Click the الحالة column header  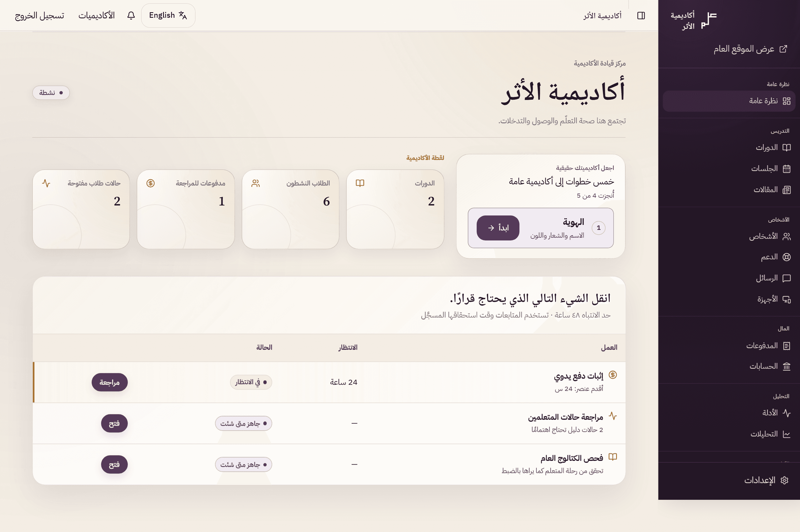pos(264,347)
